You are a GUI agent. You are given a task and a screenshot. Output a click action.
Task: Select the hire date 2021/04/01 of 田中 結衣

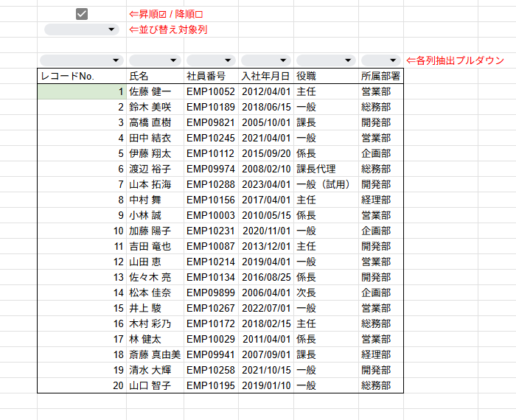click(266, 138)
